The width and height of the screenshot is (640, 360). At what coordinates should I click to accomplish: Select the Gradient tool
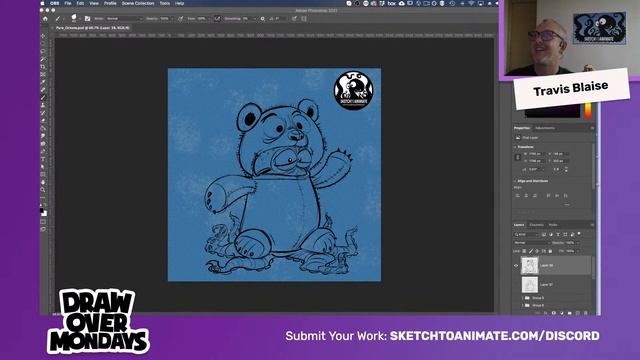coord(43,129)
